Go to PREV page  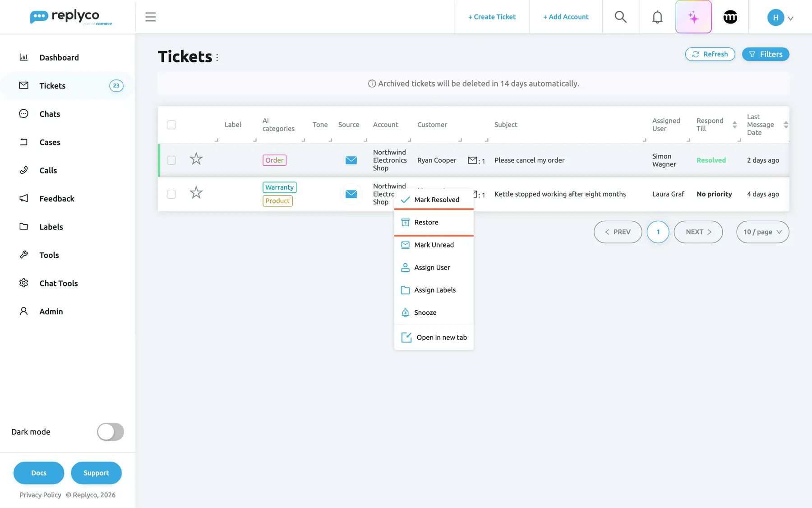coord(618,232)
